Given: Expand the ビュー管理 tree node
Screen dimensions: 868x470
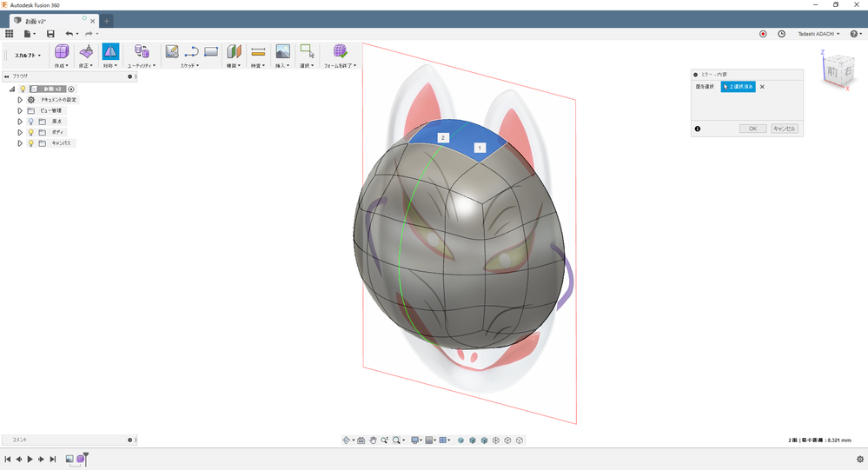Looking at the screenshot, I should point(20,110).
